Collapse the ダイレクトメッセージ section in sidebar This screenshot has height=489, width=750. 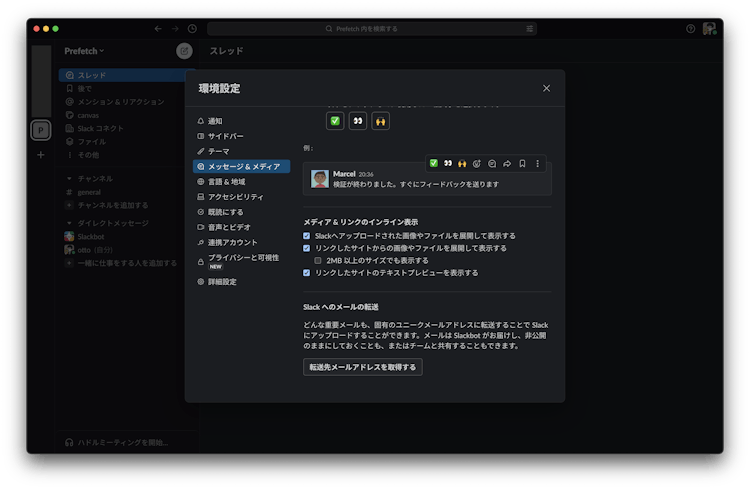coord(69,223)
